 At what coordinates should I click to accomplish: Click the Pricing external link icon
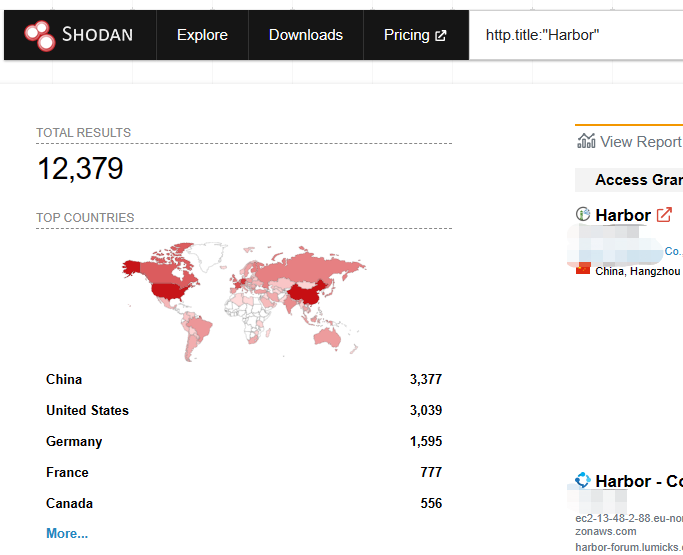pyautogui.click(x=440, y=36)
